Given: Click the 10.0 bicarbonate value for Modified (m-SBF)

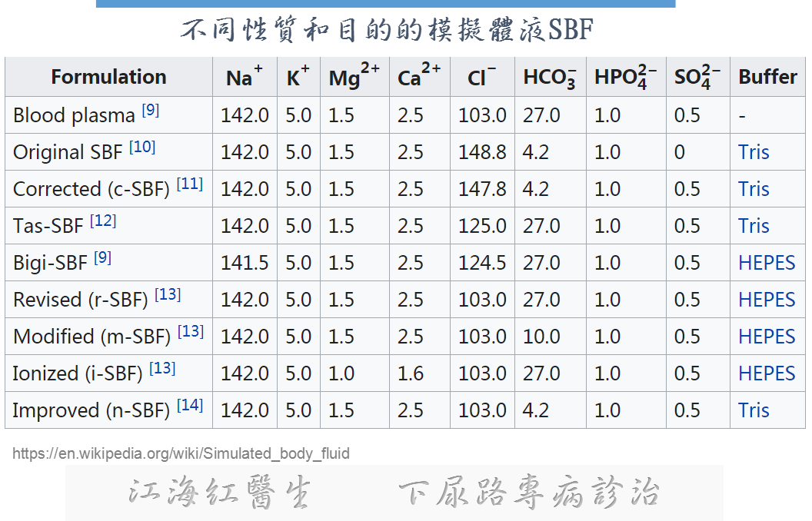Looking at the screenshot, I should pos(541,337).
